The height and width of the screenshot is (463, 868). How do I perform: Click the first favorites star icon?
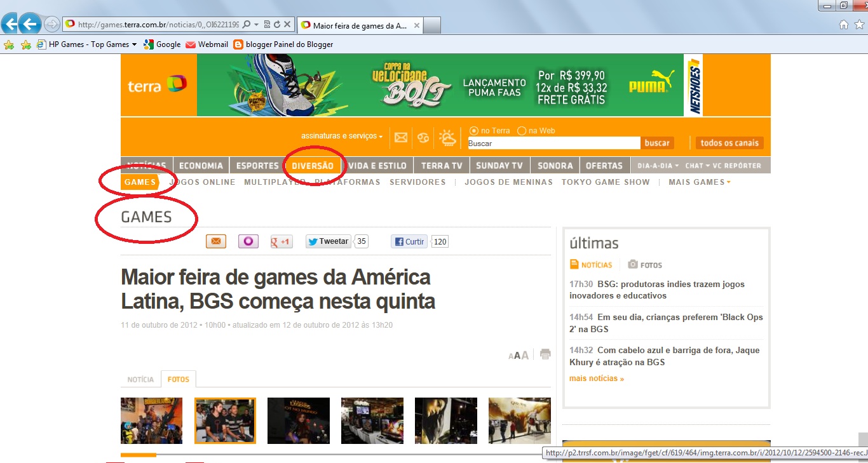pyautogui.click(x=9, y=44)
